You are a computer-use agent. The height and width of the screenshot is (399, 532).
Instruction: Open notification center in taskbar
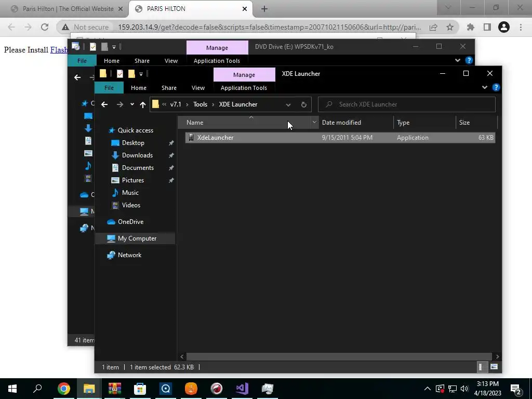(516, 389)
